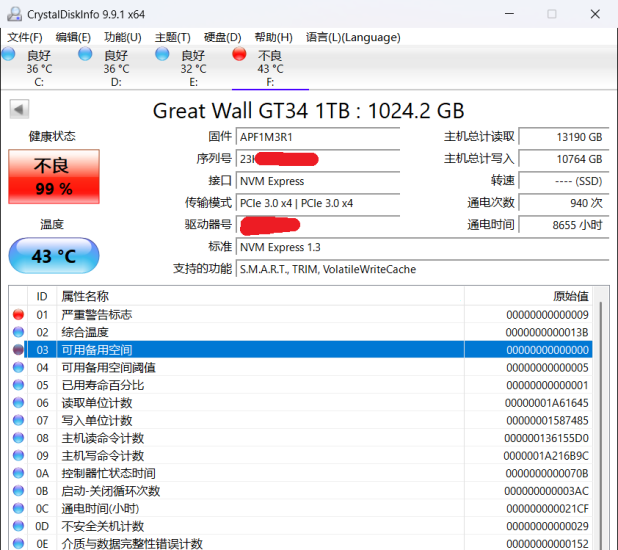Select drive F: with 不良 status
Screen dimensions: 618x550
pos(270,68)
